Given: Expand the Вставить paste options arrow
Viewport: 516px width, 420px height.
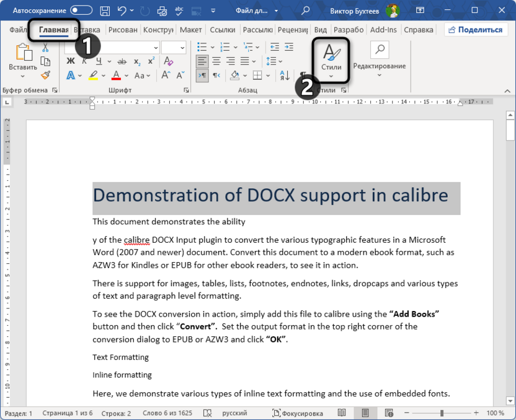Looking at the screenshot, I should (23, 76).
